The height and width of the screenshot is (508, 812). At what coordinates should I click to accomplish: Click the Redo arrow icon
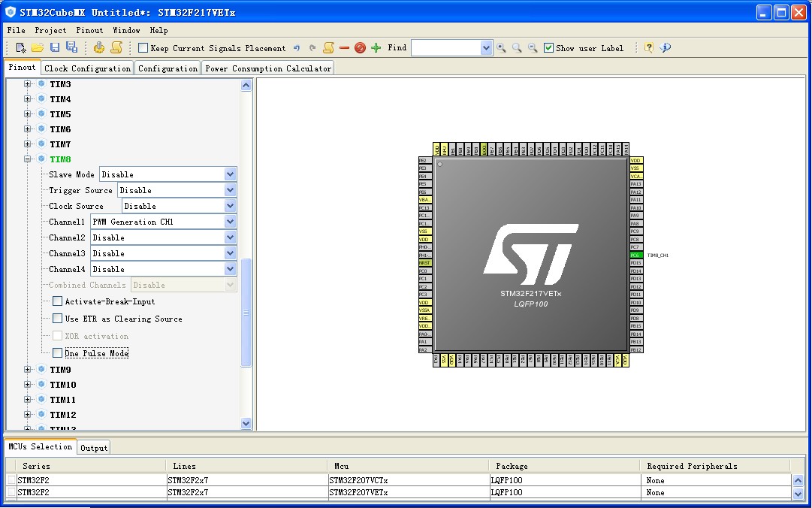[x=312, y=48]
